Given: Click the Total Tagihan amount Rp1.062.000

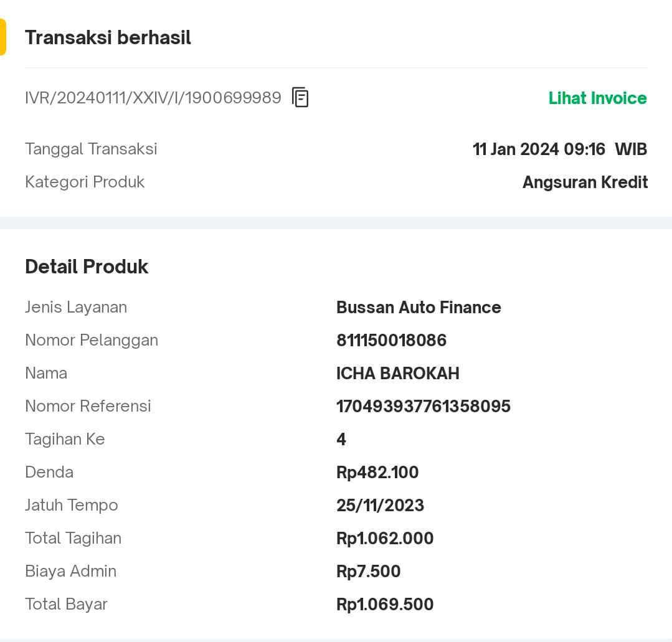Looking at the screenshot, I should click(385, 538).
